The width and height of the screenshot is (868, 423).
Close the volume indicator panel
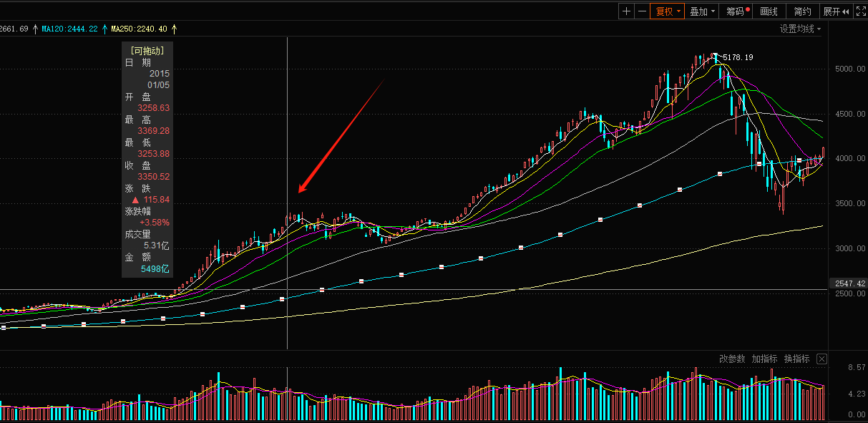[x=821, y=359]
